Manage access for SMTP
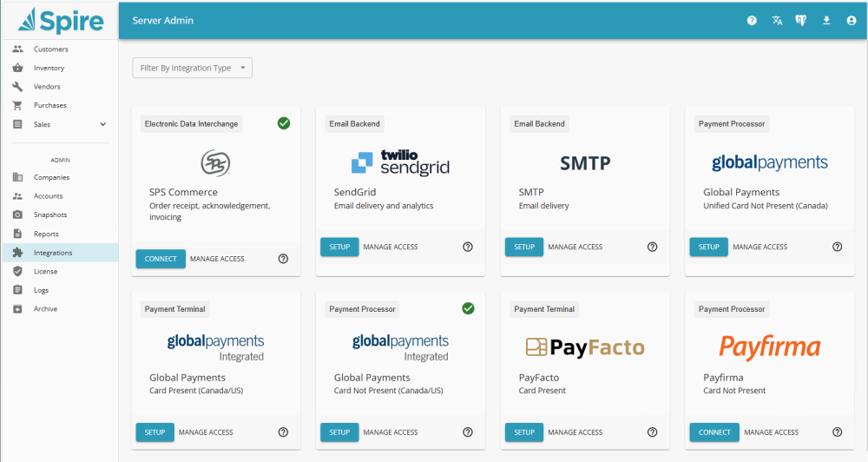 (x=575, y=247)
